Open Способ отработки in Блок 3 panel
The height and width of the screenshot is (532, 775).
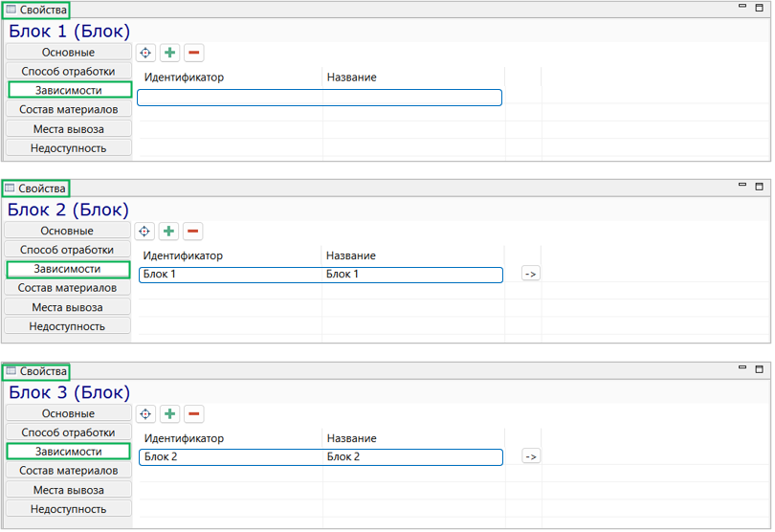(x=69, y=432)
